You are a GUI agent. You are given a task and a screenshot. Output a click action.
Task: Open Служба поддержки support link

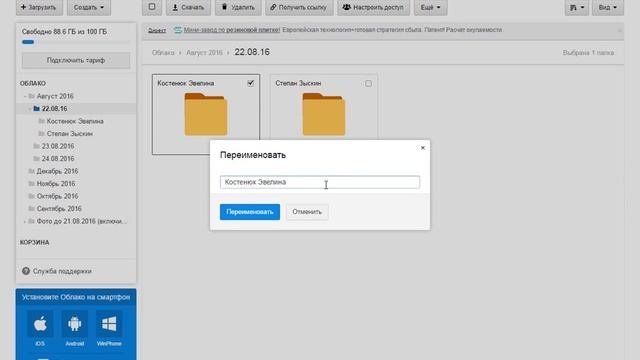62,271
